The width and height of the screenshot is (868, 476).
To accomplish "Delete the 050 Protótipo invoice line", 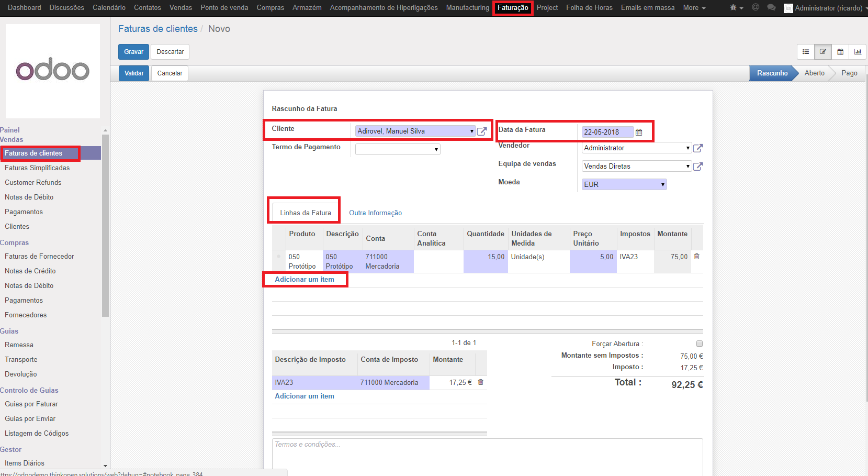I will click(x=696, y=257).
